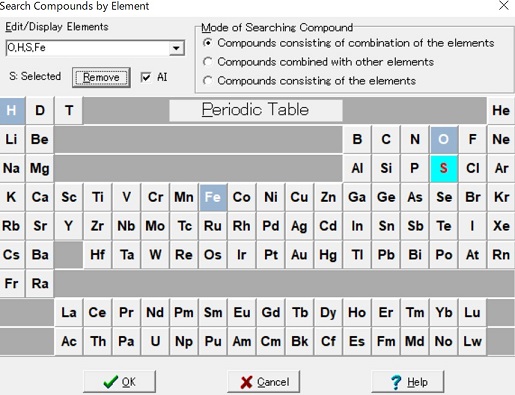
Task: Click in the O,H,S,Fe elements field
Action: [x=88, y=48]
